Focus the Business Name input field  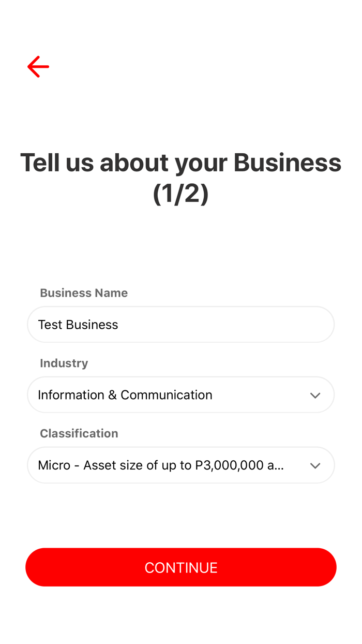pyautogui.click(x=180, y=325)
